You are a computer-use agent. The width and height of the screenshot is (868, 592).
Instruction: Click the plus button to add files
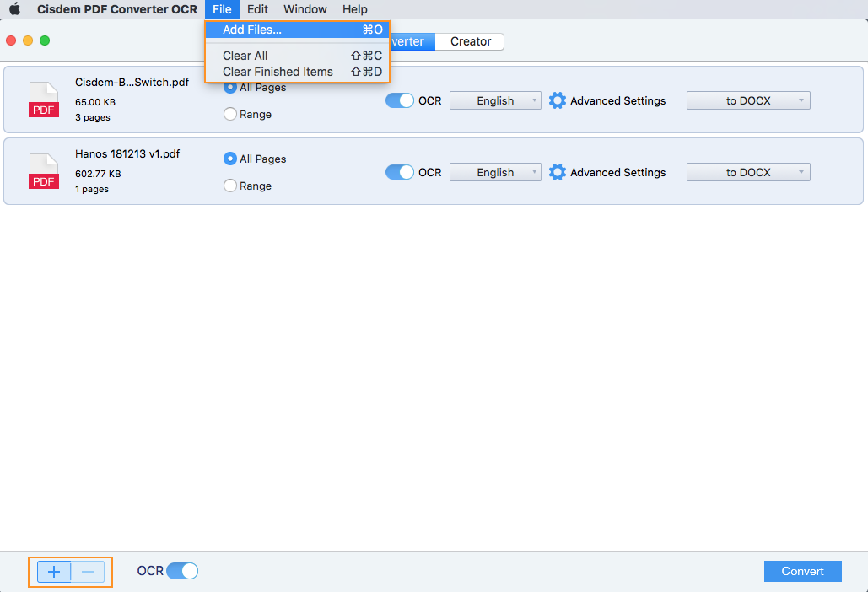(54, 572)
